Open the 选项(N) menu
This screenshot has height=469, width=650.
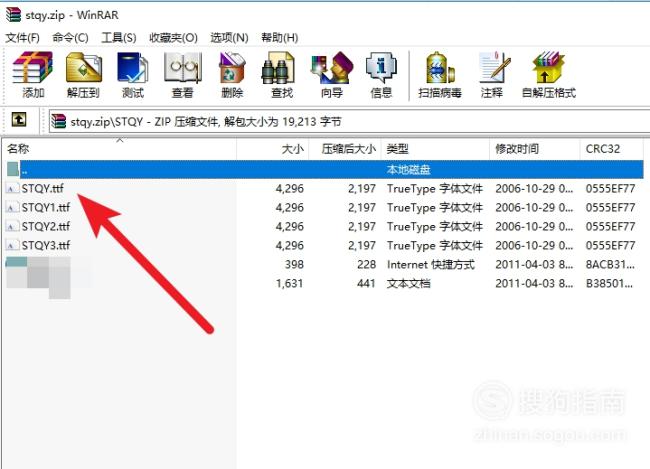pos(229,38)
